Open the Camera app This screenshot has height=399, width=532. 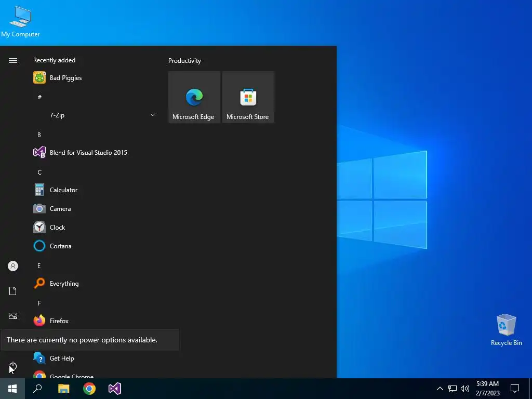95,209
